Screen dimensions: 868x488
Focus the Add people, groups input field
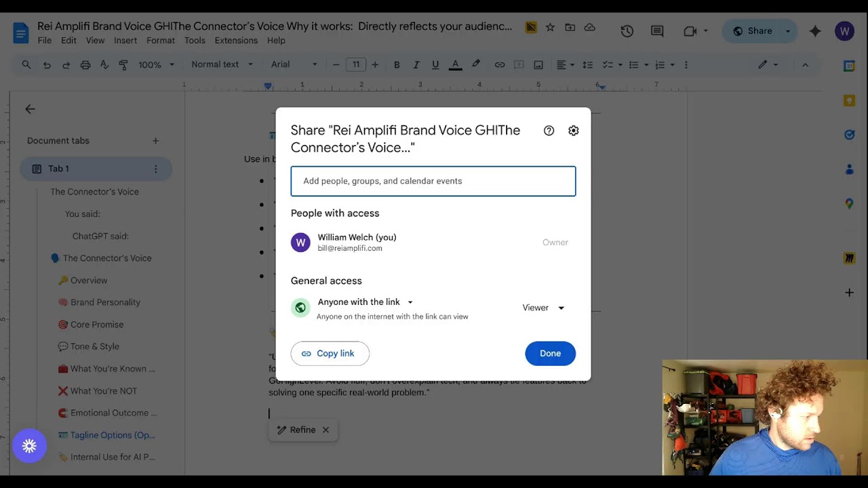click(x=433, y=181)
